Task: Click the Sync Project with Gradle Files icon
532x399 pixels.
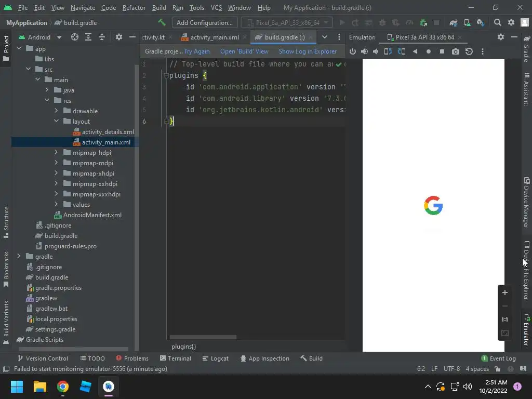Action: coord(453,23)
